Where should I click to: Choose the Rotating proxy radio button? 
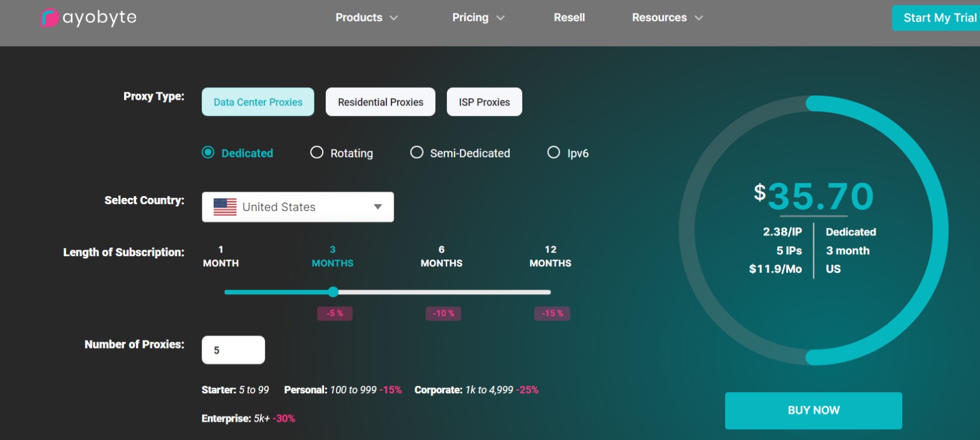coord(316,153)
